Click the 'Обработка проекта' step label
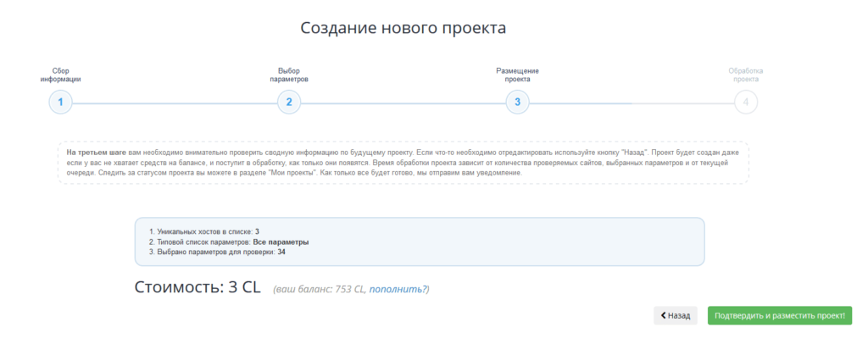Viewport: 868px width, 344px height. [x=746, y=75]
